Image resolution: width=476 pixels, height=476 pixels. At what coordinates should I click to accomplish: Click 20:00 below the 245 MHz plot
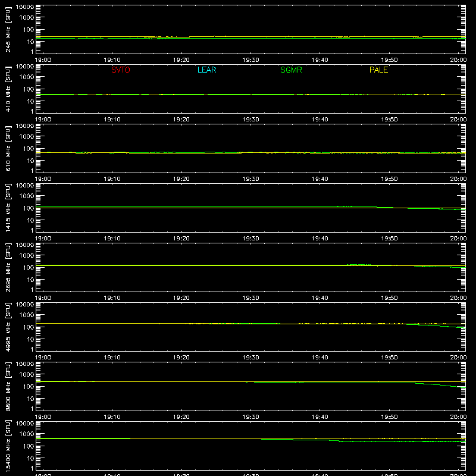(458, 60)
